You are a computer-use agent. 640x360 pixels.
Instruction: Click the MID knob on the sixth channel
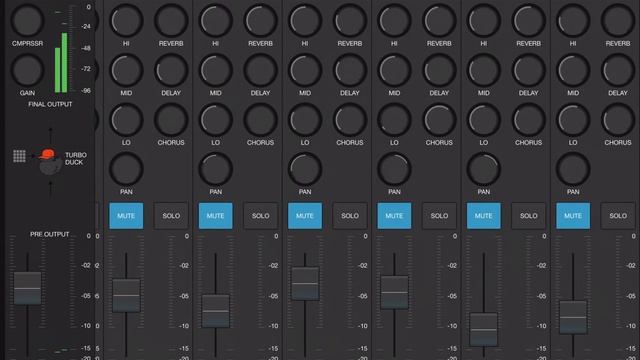573,70
